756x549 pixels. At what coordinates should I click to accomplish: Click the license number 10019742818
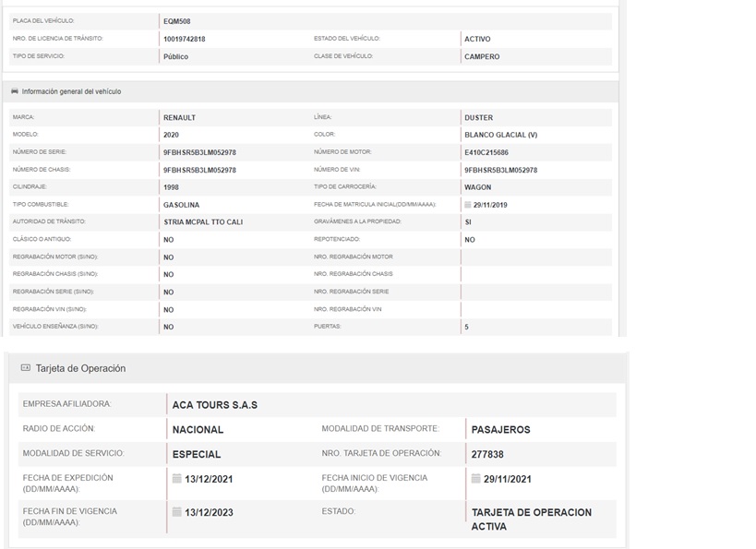(184, 39)
